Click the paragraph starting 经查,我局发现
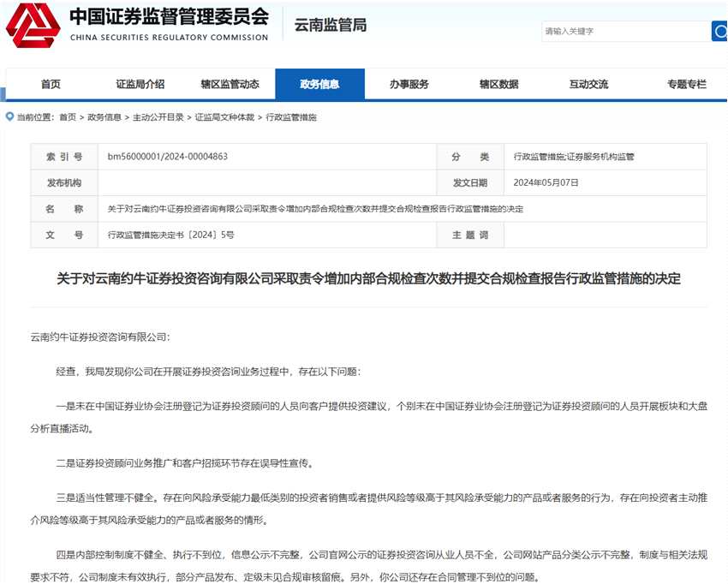This screenshot has height=584, width=728. coord(208,372)
